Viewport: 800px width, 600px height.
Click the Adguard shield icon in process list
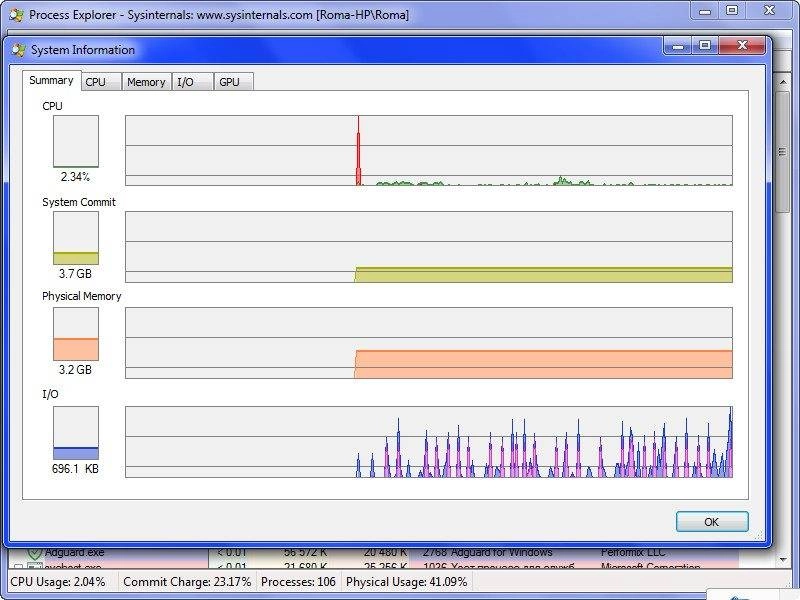point(34,553)
